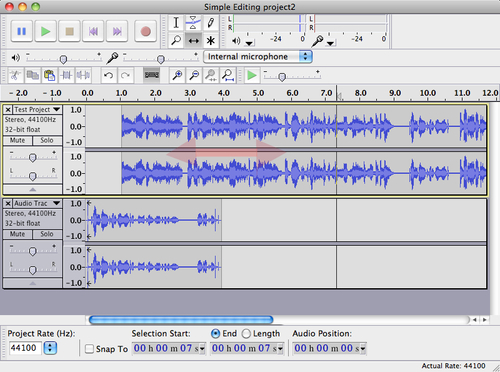The height and width of the screenshot is (372, 500).
Task: Click the horizontal scrollbar thumb
Action: coord(181,320)
